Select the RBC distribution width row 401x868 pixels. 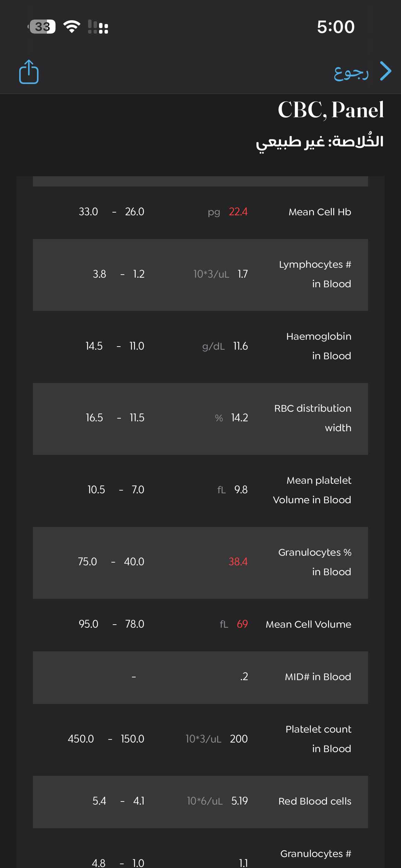click(200, 419)
